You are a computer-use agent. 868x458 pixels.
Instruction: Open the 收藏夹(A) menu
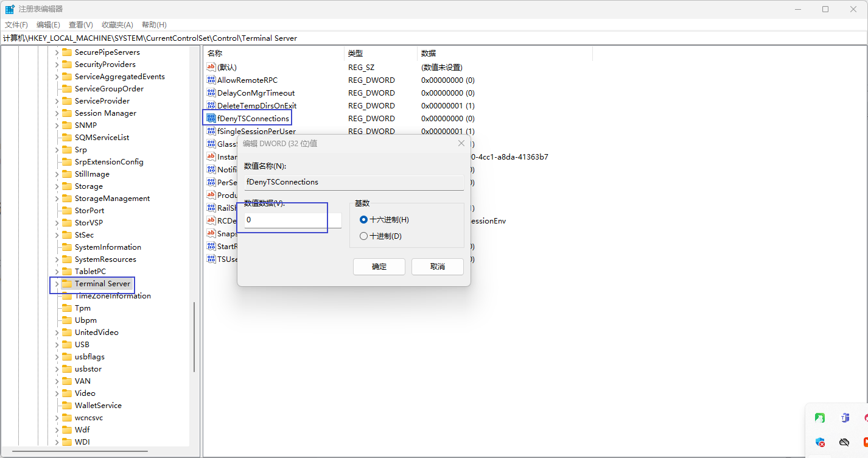117,24
